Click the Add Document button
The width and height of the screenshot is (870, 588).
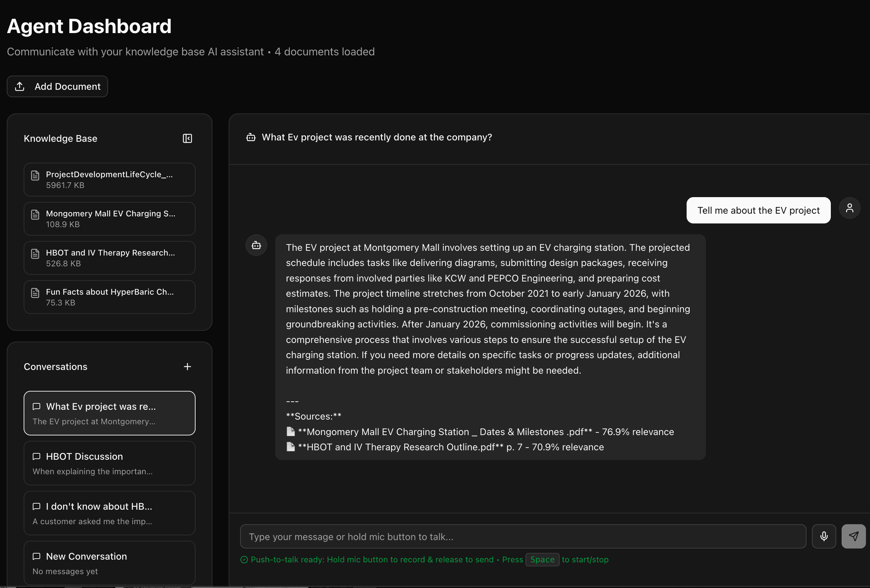pyautogui.click(x=58, y=87)
